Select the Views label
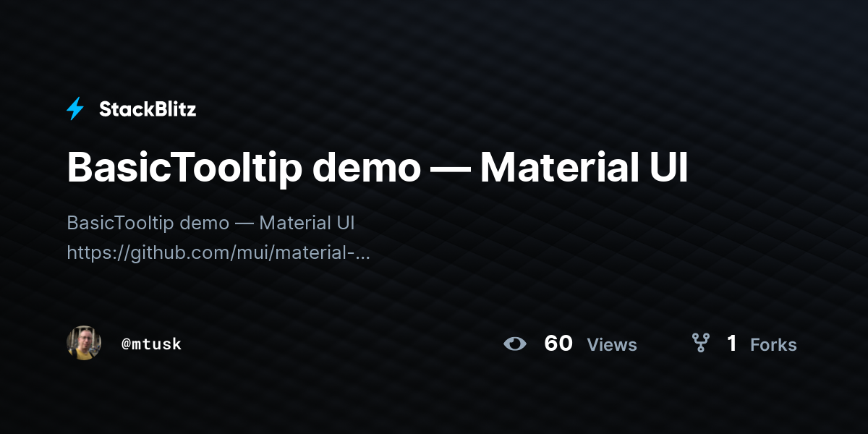This screenshot has height=434, width=868. [612, 345]
